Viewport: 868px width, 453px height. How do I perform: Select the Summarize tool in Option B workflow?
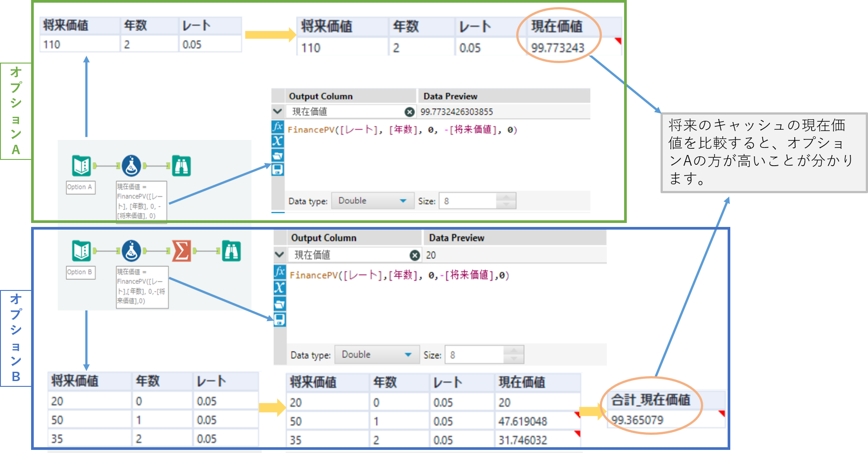[181, 251]
